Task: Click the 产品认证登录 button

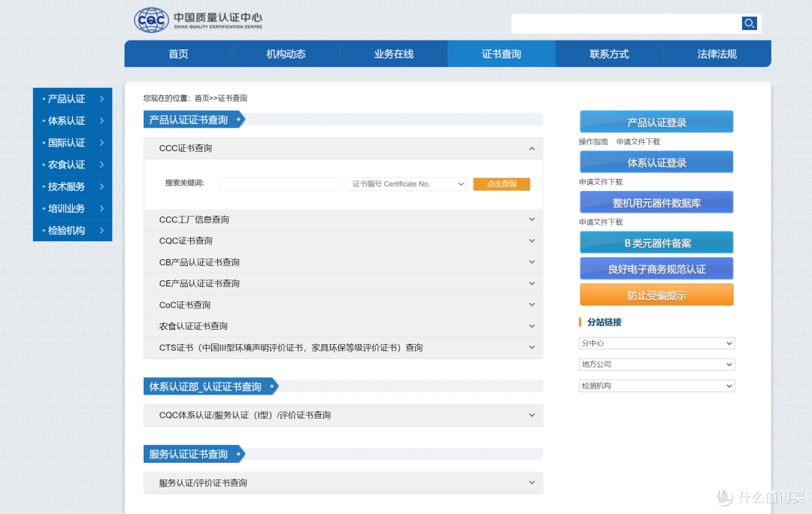Action: point(656,122)
